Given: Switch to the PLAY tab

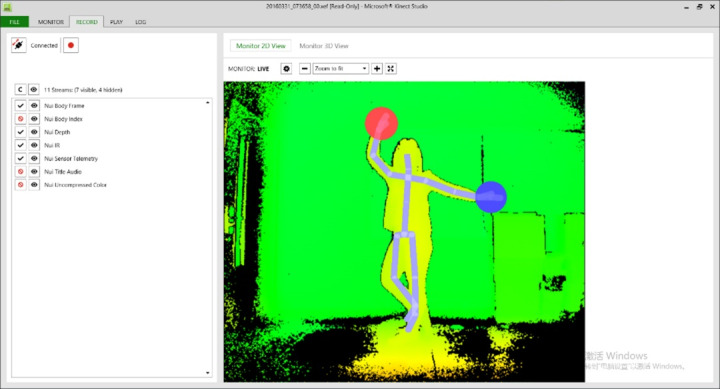Looking at the screenshot, I should tap(117, 22).
